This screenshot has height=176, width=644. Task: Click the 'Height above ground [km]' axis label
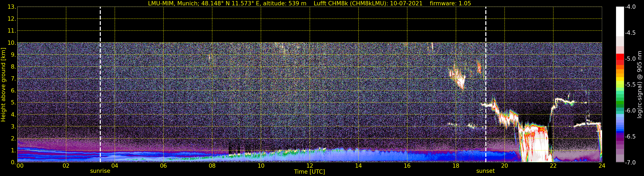[x=3, y=85]
